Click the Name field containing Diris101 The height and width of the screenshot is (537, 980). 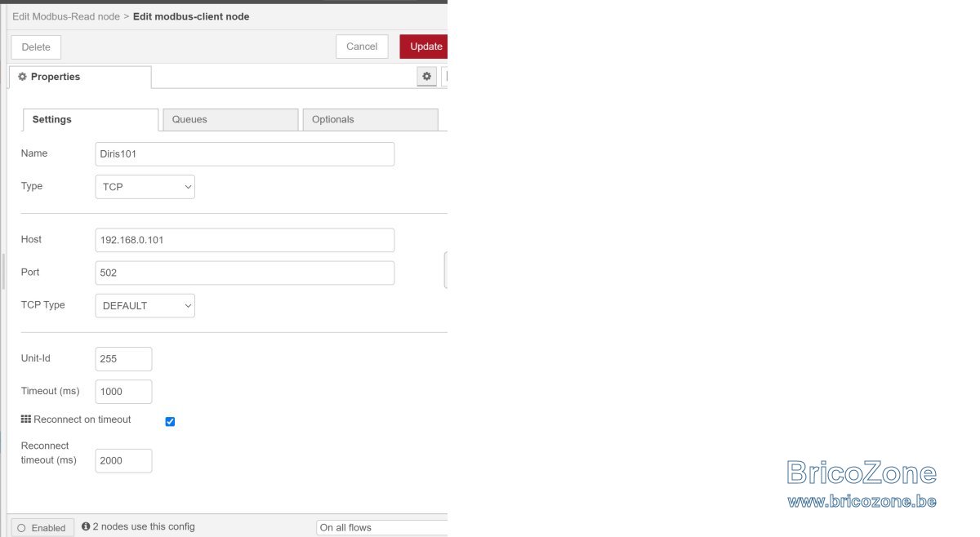245,154
